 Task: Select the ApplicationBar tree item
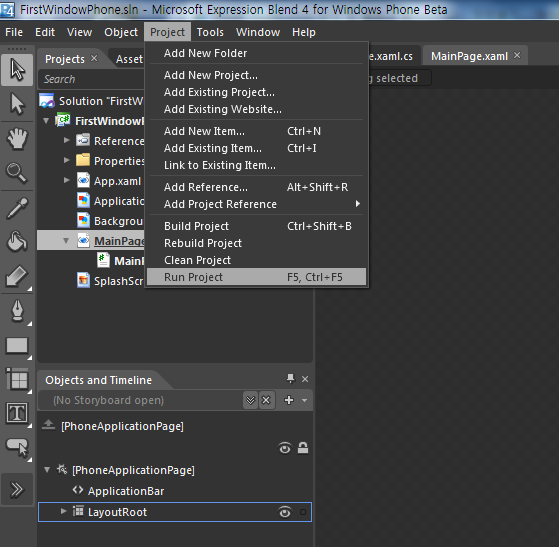point(125,491)
